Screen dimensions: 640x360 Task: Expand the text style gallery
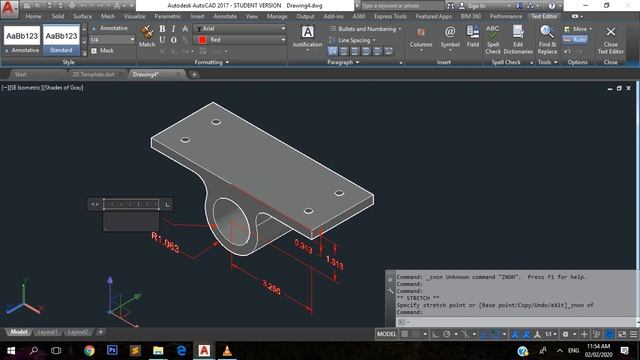[84, 53]
